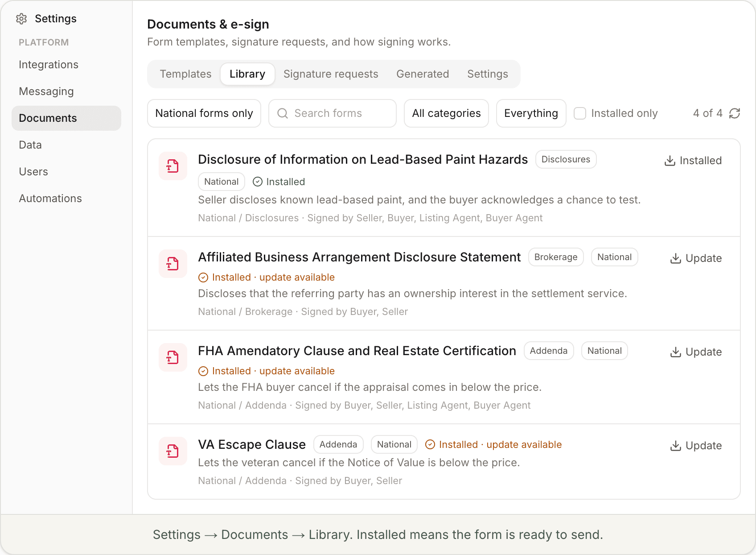The height and width of the screenshot is (555, 756).
Task: Open FHA Amendatory Clause and Real Estate Certification title
Action: click(x=357, y=351)
